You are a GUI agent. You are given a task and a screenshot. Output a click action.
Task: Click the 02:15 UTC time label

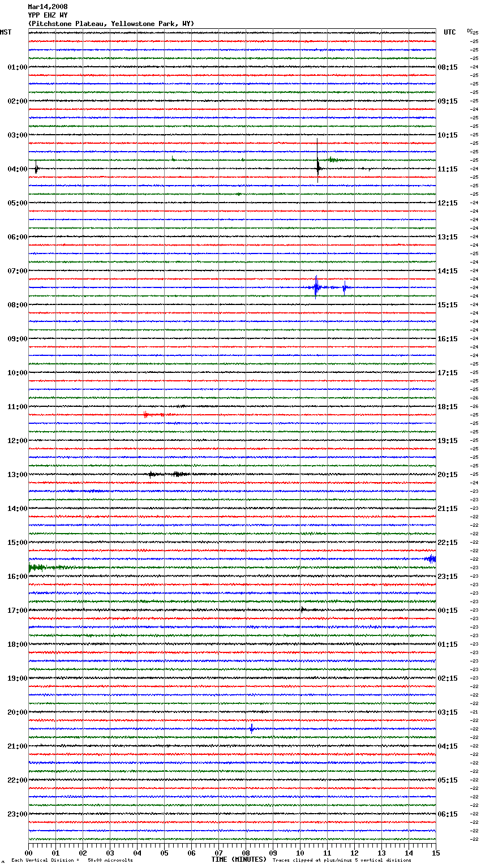448,678
